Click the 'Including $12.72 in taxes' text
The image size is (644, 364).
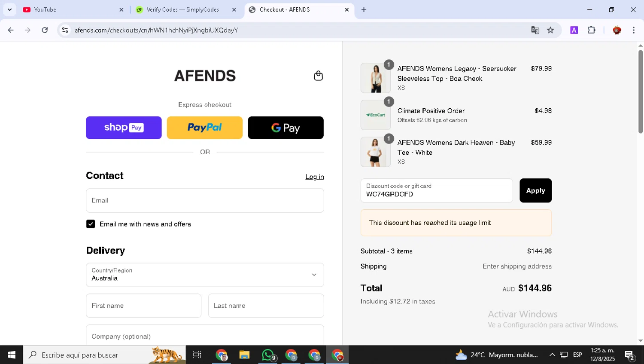(x=398, y=301)
